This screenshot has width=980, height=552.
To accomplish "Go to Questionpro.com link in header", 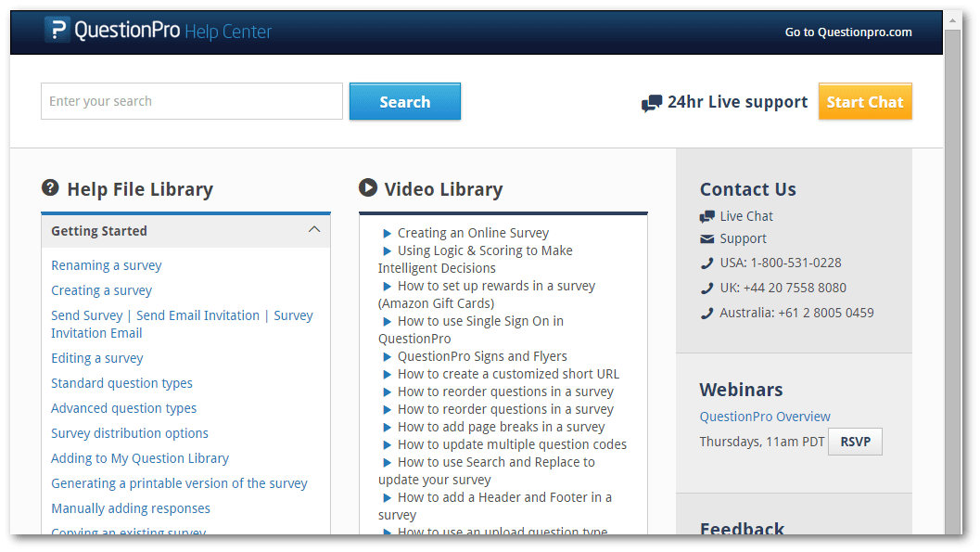I will click(x=847, y=32).
